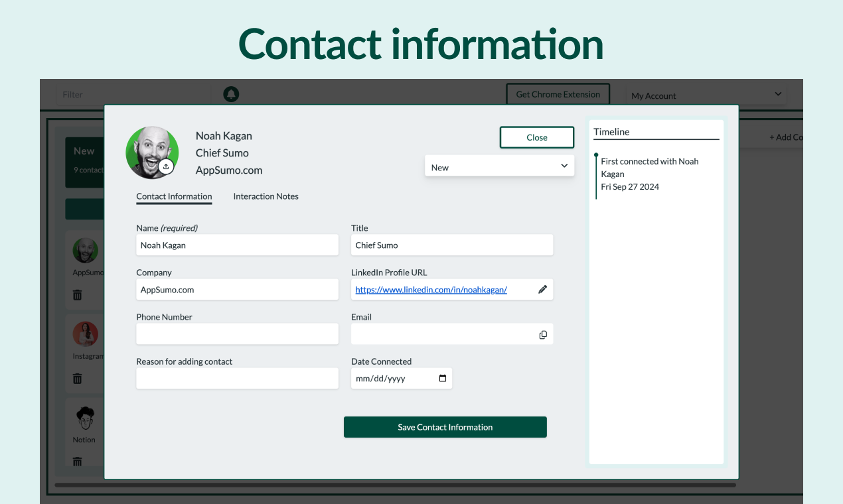This screenshot has width=843, height=504.
Task: Open the New status dropdown
Action: [x=499, y=166]
